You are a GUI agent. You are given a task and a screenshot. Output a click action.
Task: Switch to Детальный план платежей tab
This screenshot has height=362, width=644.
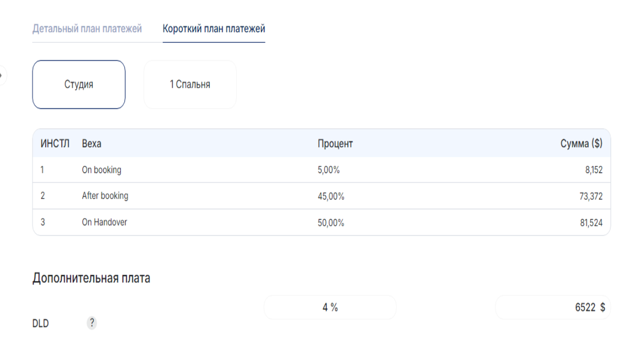click(x=87, y=29)
